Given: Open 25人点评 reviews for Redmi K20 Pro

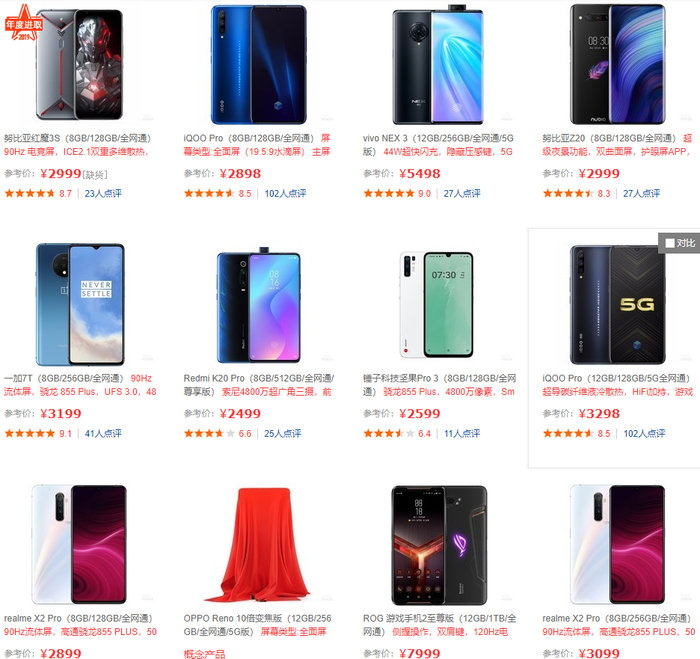Looking at the screenshot, I should [x=283, y=434].
